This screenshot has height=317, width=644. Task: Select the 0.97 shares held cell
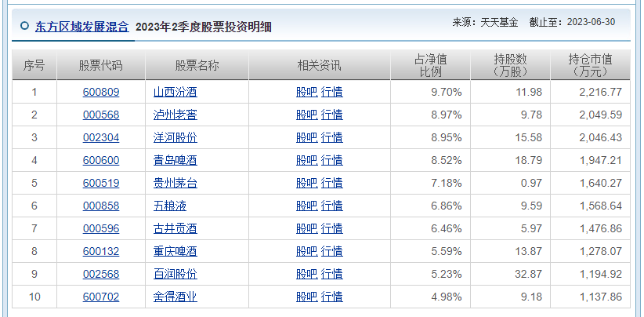511,183
